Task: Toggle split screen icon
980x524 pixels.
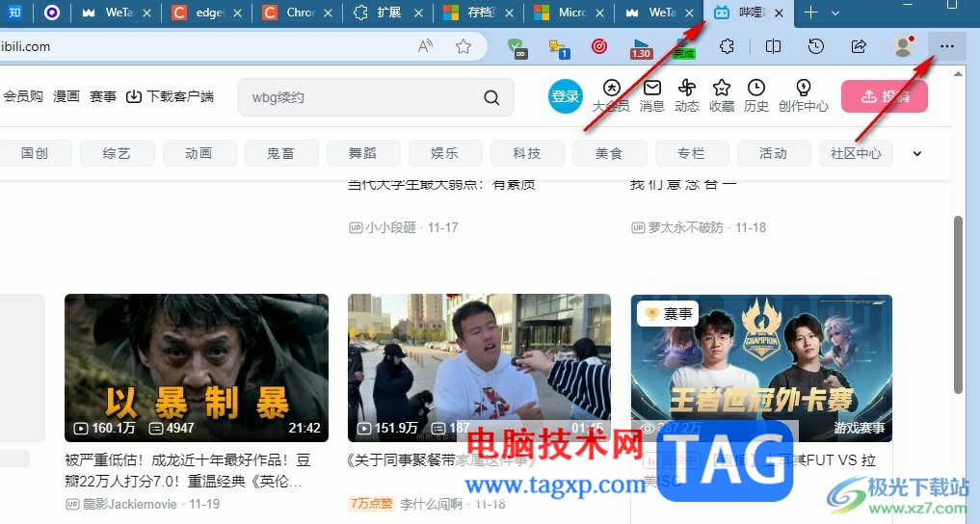Action: [x=773, y=46]
